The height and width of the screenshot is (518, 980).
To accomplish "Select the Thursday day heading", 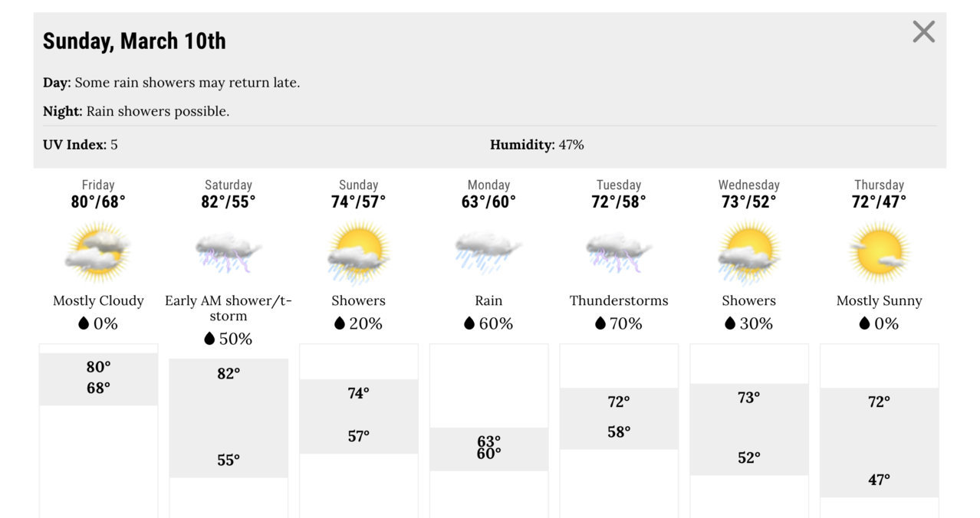I will (x=879, y=185).
